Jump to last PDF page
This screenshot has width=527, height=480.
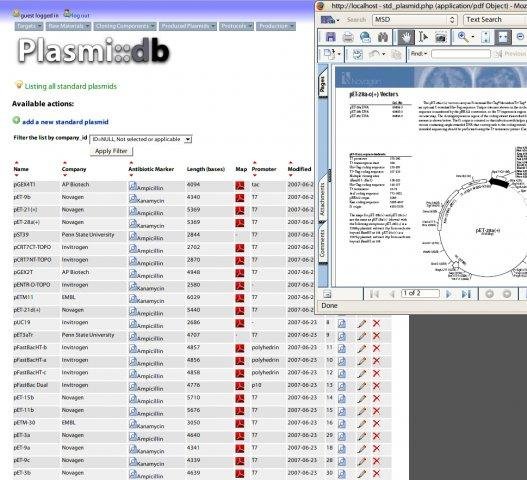pos(466,294)
